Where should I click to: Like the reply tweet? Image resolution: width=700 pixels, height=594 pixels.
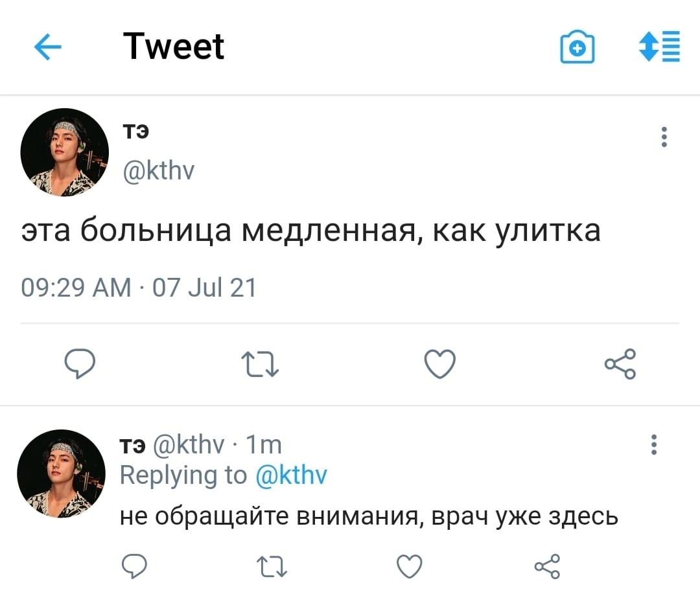(409, 567)
